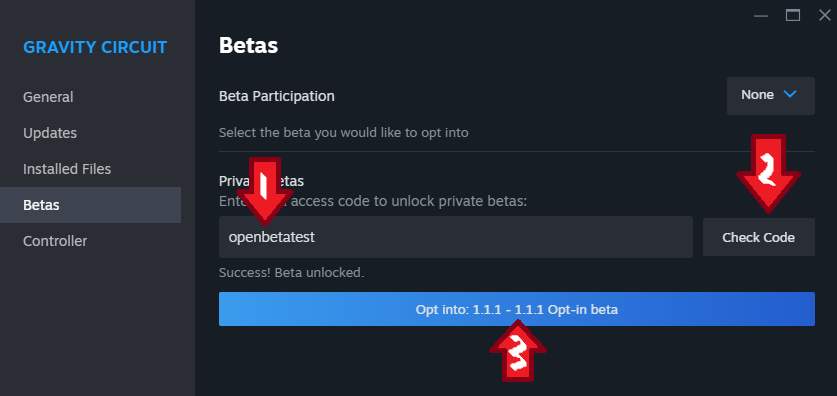Go to Installed Files in sidebar
Screen dimensions: 837x396
(67, 169)
